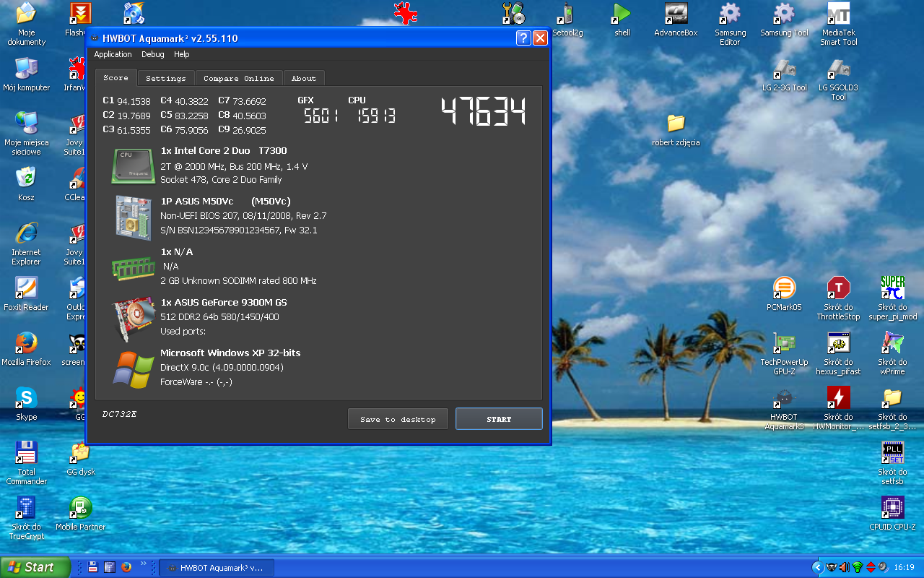Viewport: 924px width, 578px height.
Task: Click the taskbar clock showing 16:19
Action: (904, 568)
